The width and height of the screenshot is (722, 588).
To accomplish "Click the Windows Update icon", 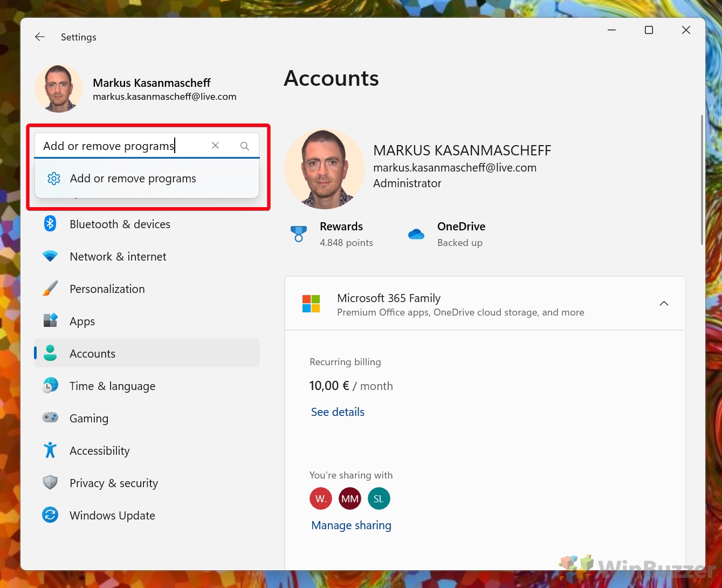I will point(50,515).
